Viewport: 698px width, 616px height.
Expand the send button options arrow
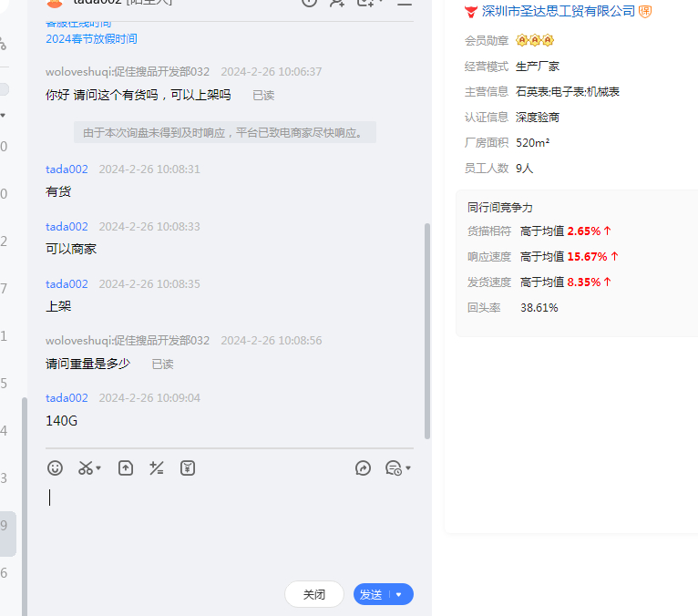[399, 595]
